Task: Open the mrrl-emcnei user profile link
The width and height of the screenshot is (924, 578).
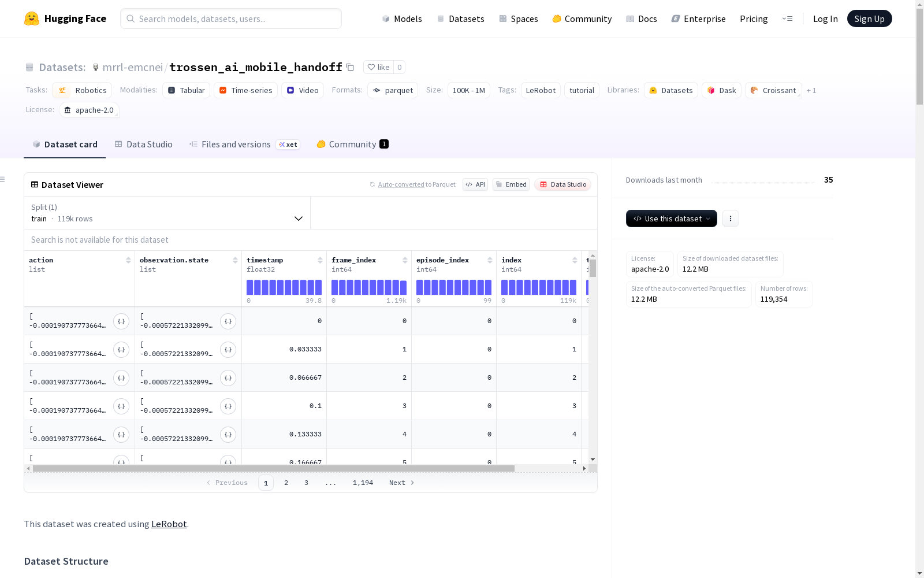Action: click(x=133, y=67)
